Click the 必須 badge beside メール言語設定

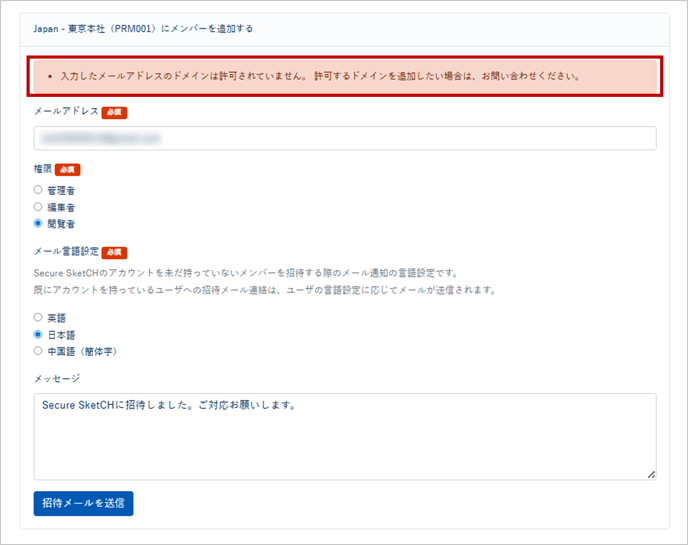(114, 253)
